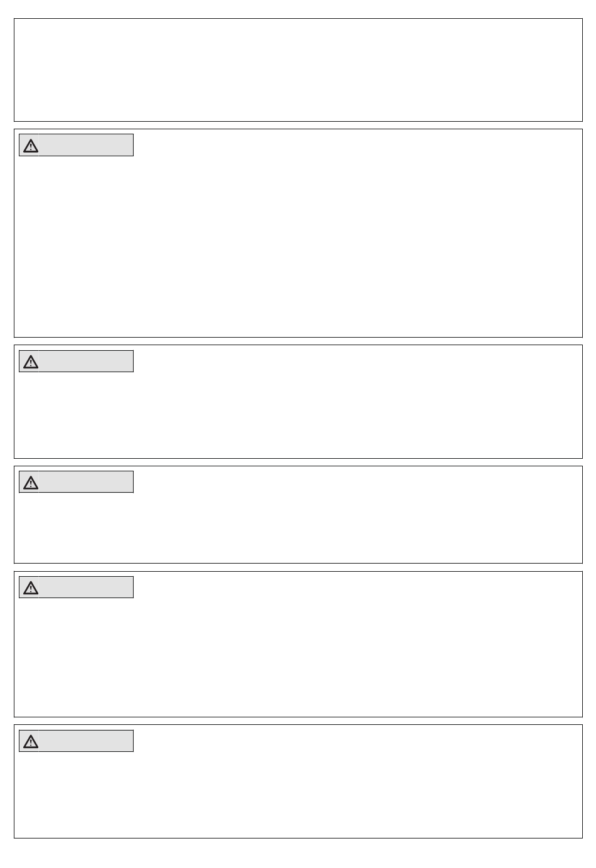Click the warning triangle in the first caution panel
The height and width of the screenshot is (868, 596).
tap(31, 146)
